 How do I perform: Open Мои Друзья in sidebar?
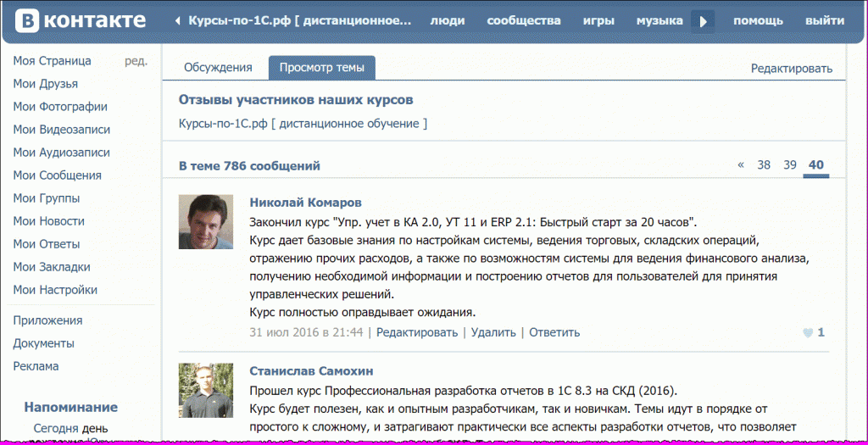tap(46, 84)
